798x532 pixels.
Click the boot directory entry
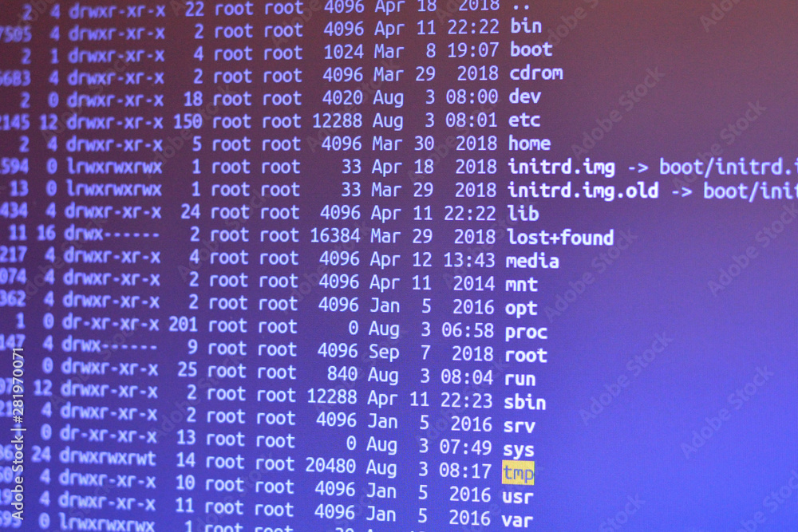(x=531, y=49)
